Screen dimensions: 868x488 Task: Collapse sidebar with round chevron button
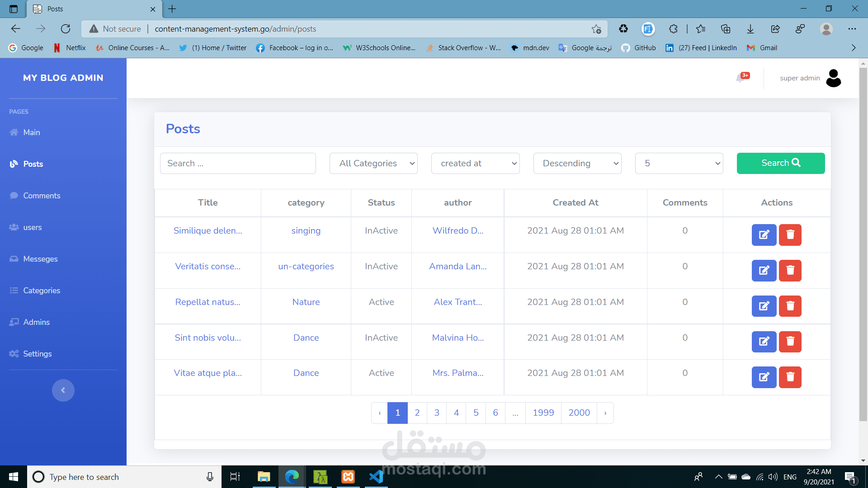[x=63, y=390]
